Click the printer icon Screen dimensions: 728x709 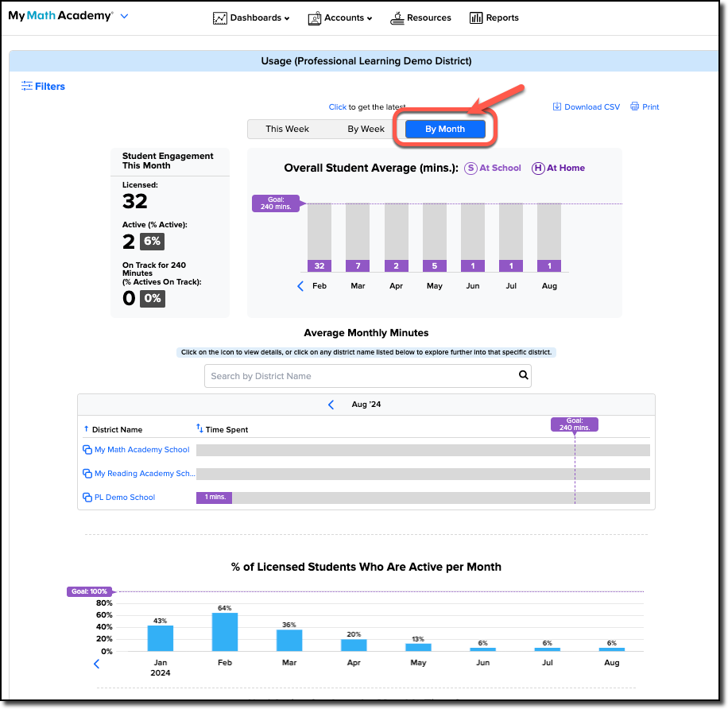634,107
